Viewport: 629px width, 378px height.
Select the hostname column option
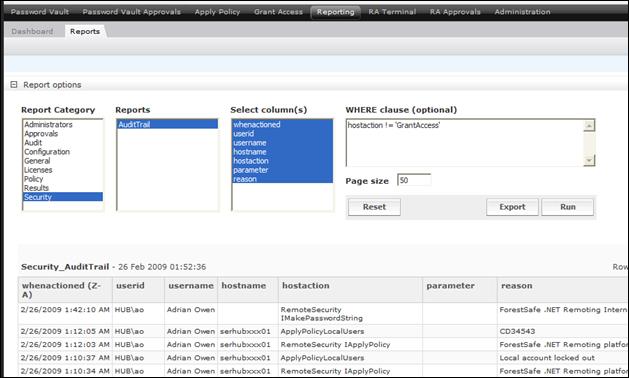[282, 152]
